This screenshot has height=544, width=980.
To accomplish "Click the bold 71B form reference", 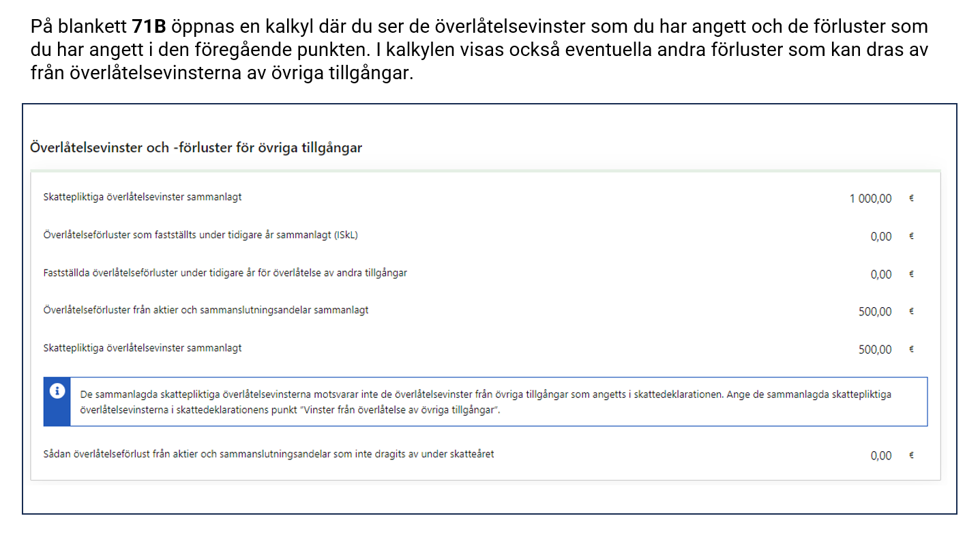I will [149, 27].
